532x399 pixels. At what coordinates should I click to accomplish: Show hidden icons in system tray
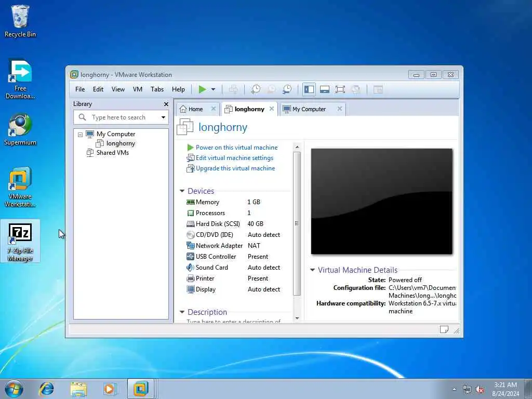pos(454,390)
